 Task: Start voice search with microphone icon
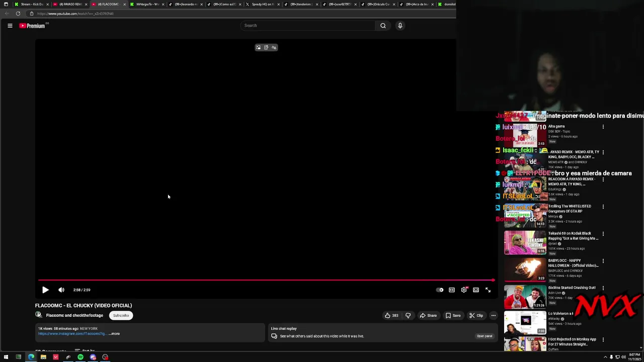[x=400, y=25]
